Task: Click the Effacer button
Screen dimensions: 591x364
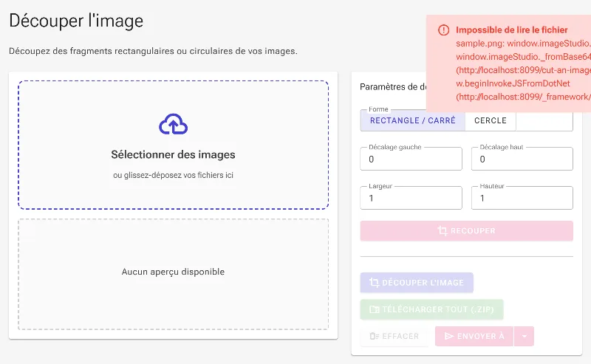Action: (394, 336)
